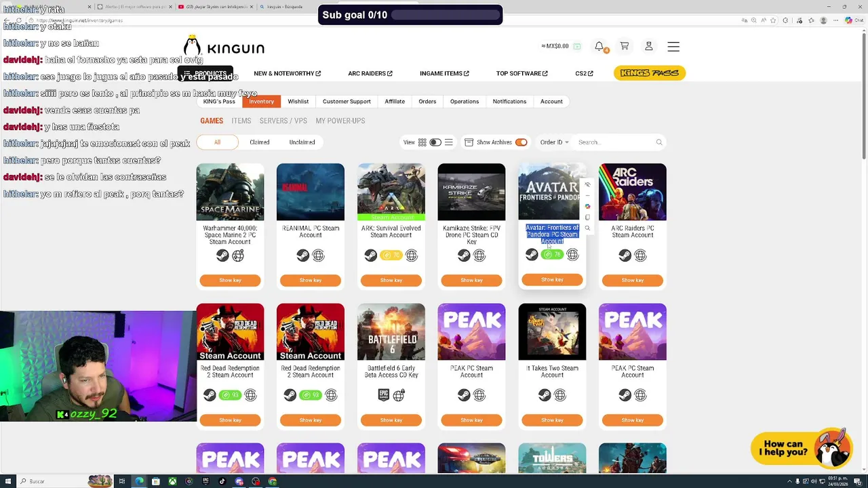Open the notifications bell icon

[599, 46]
